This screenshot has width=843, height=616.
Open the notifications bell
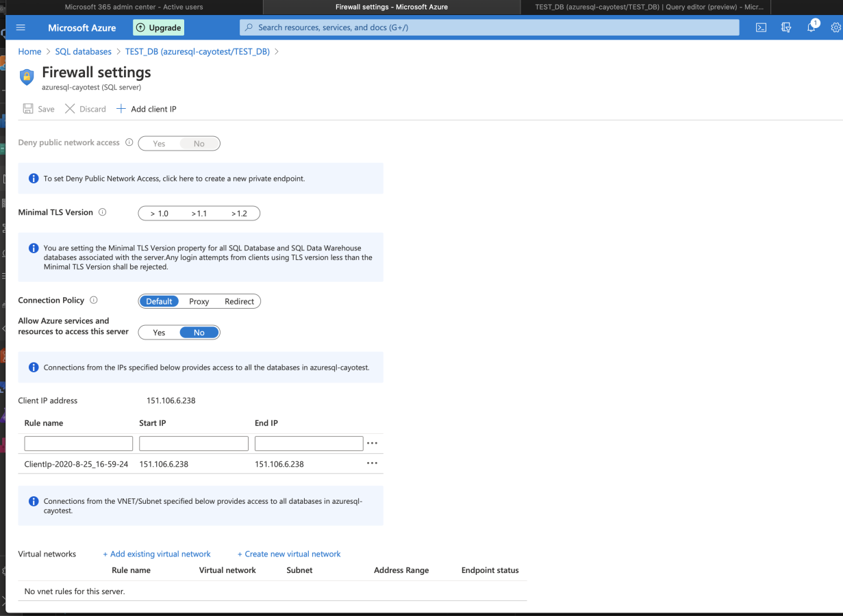(x=811, y=27)
